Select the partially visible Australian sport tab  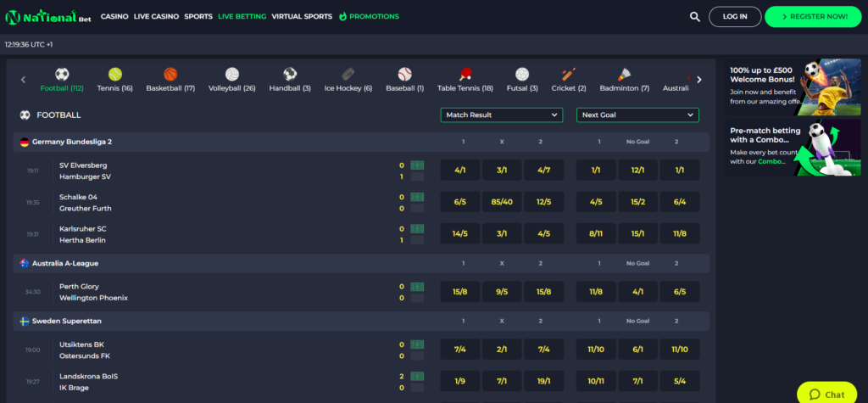coord(676,81)
